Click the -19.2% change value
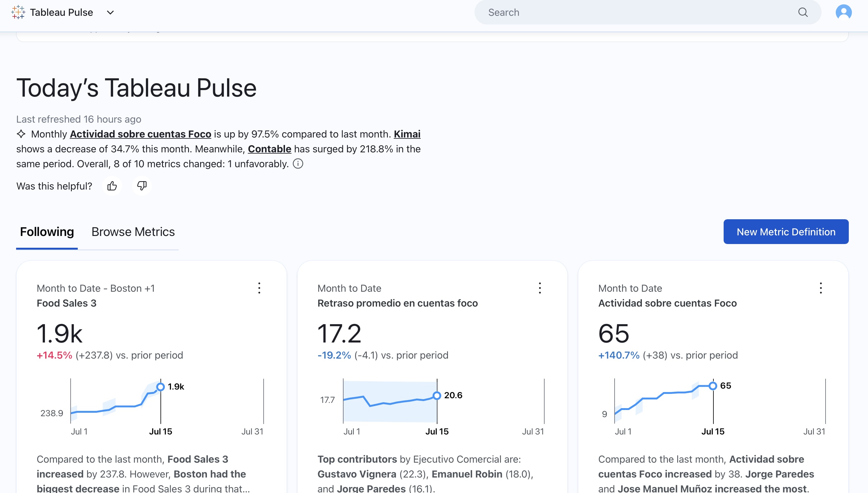This screenshot has height=493, width=868. pyautogui.click(x=334, y=355)
